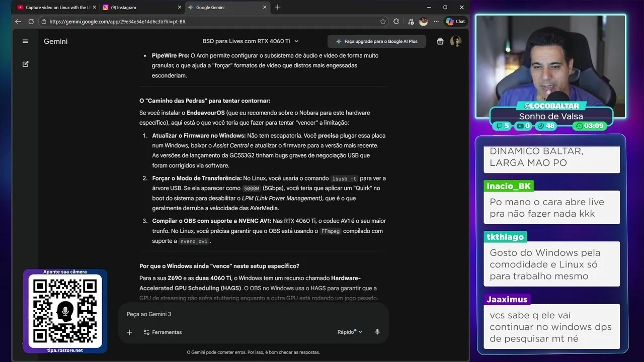This screenshot has width=644, height=362.
Task: Click the 5000M code snippet
Action: [x=251, y=189]
